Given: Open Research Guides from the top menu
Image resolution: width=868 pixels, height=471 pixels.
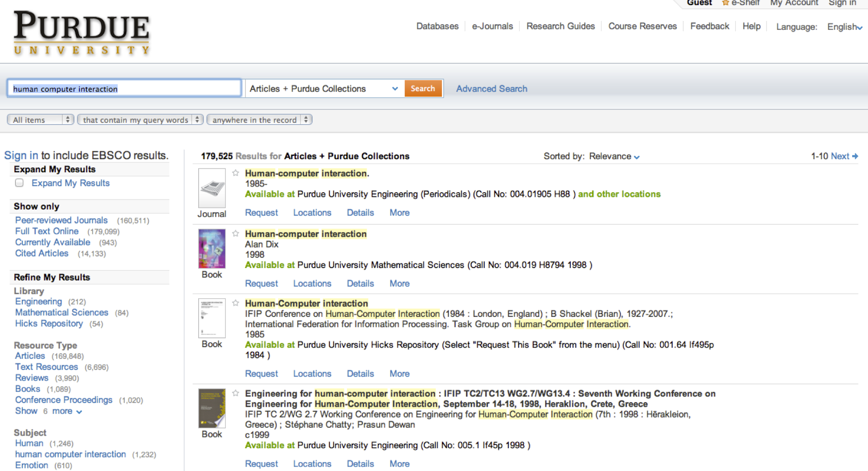Looking at the screenshot, I should click(x=560, y=27).
